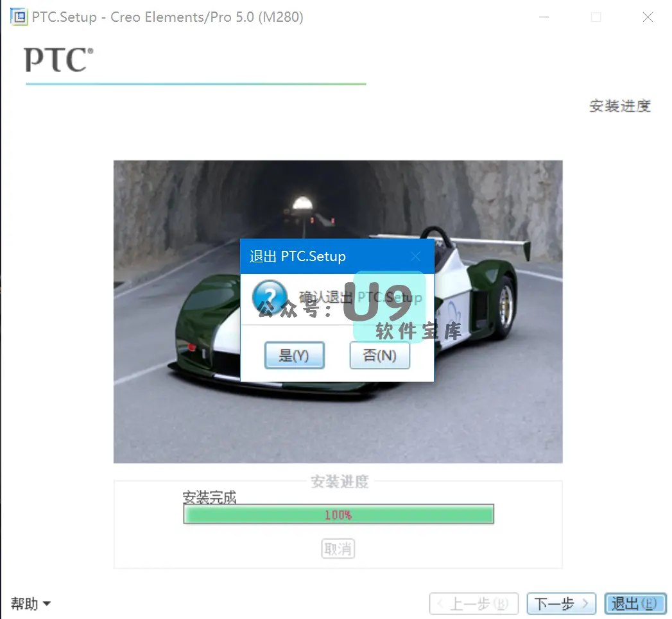
Task: Click the 安装完成 status label
Action: point(209,497)
